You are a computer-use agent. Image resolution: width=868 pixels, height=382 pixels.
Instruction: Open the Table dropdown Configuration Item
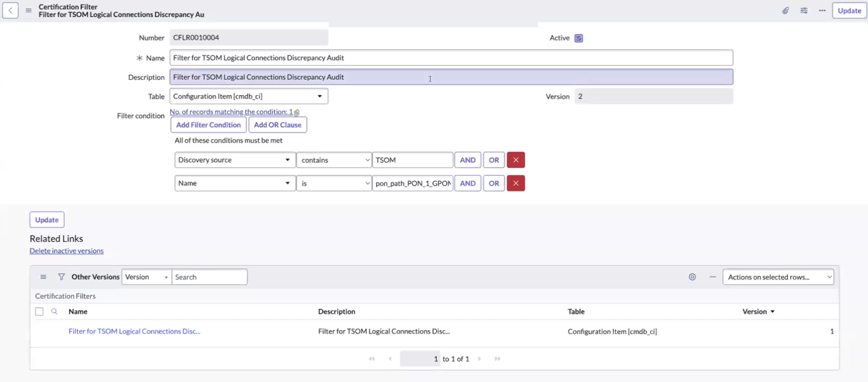249,96
